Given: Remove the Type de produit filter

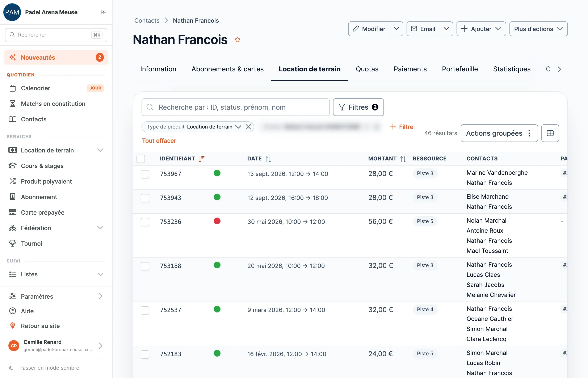Looking at the screenshot, I should tap(248, 127).
